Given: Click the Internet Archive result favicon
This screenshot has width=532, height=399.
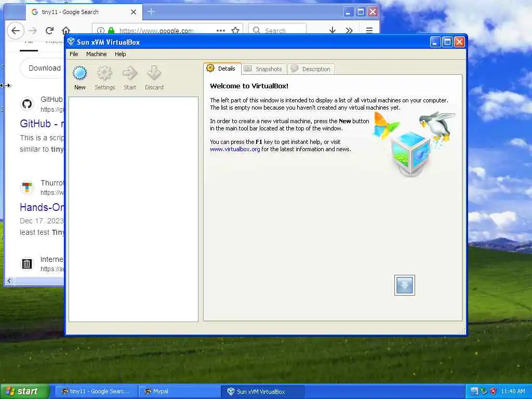Looking at the screenshot, I should (27, 263).
